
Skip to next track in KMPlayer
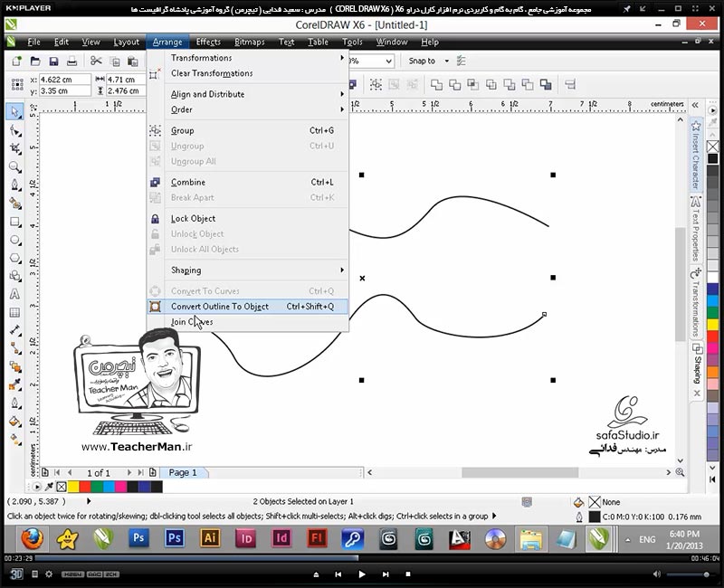coord(386,574)
